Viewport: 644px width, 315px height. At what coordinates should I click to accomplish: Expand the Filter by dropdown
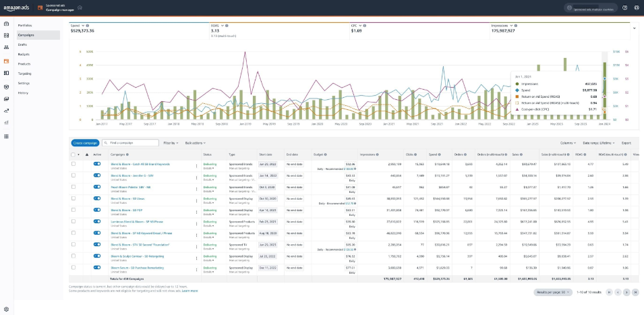171,143
